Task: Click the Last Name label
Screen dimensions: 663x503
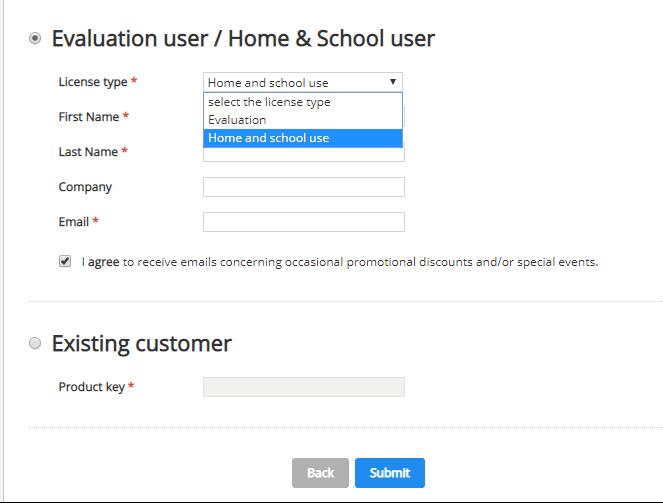Action: [89, 152]
